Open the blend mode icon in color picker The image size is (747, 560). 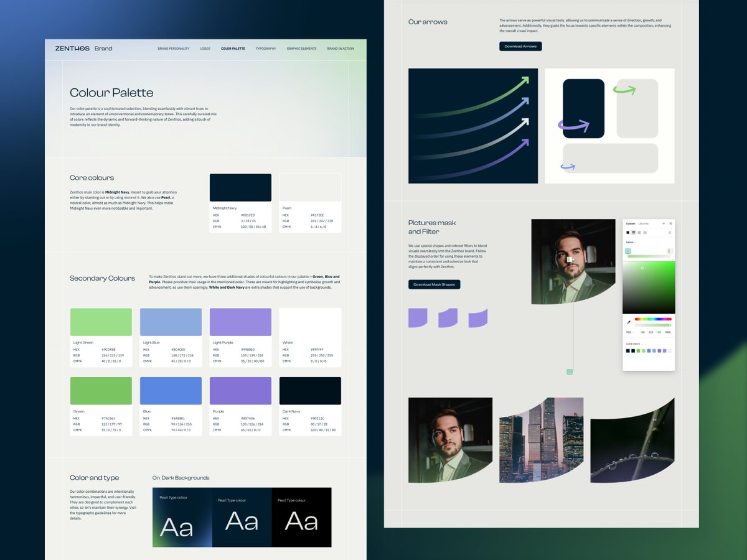tap(670, 233)
